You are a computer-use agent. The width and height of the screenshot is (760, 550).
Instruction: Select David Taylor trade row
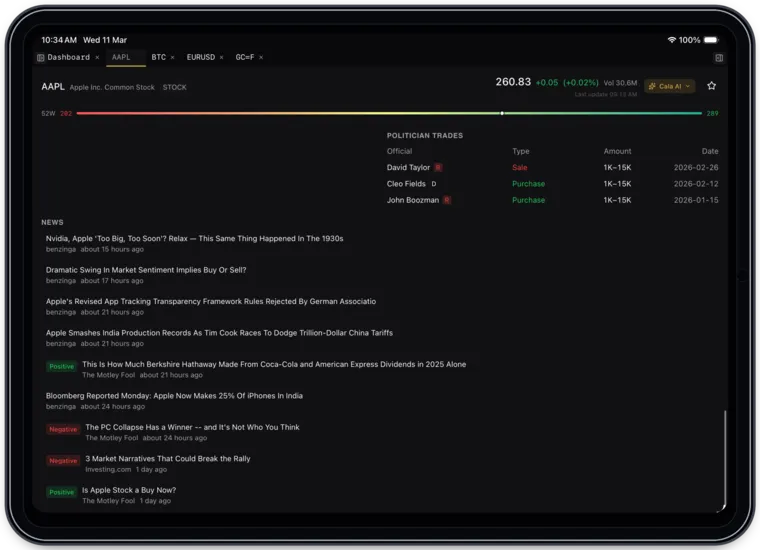pyautogui.click(x=553, y=168)
